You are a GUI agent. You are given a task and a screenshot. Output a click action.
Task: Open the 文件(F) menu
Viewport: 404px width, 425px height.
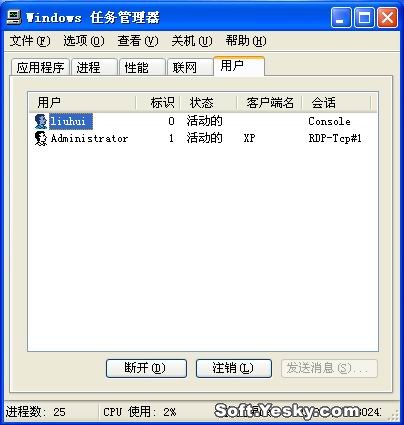(x=30, y=41)
